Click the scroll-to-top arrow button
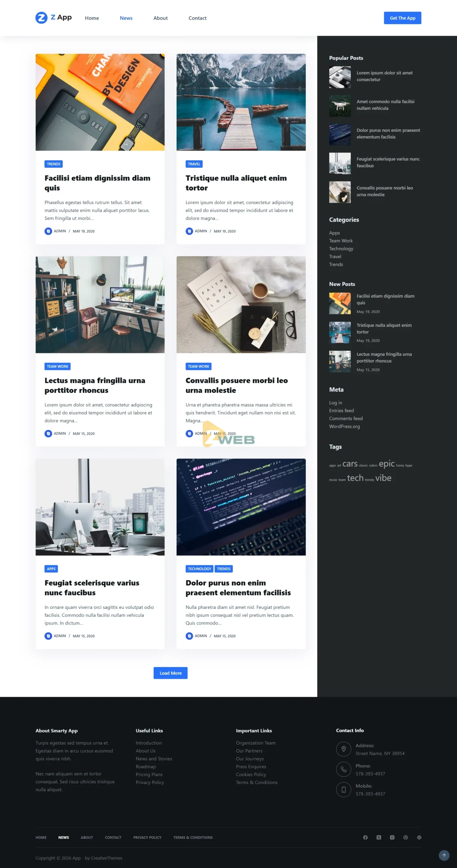 click(444, 855)
